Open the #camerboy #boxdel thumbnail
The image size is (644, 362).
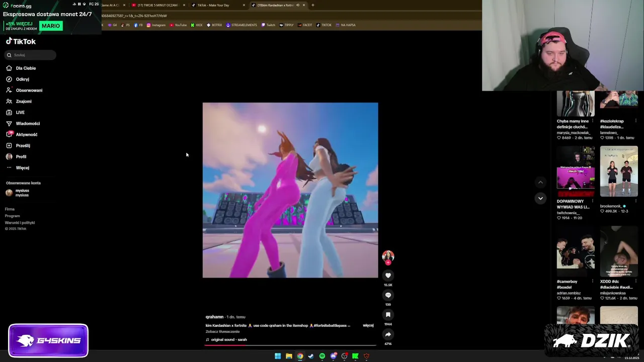576,251
